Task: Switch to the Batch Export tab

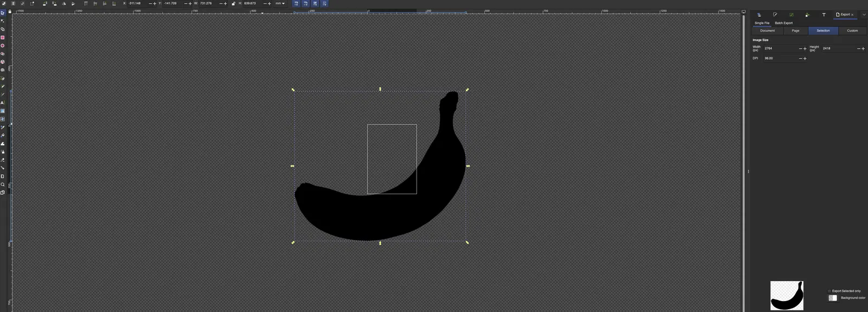Action: 783,23
